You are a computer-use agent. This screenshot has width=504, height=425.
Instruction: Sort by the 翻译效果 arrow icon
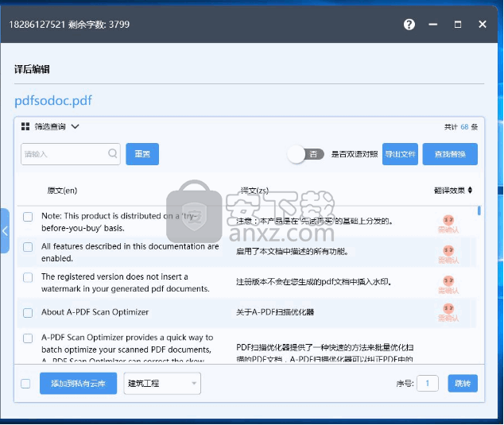pos(470,190)
